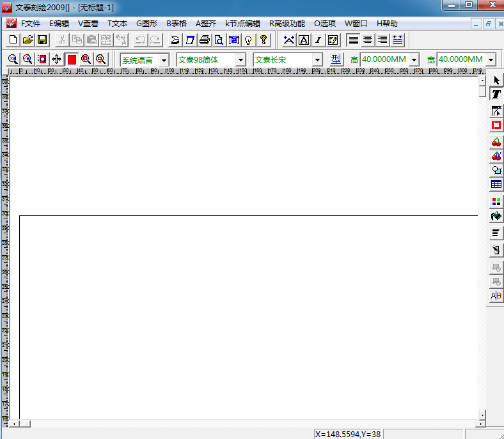Click the New document icon
Image resolution: width=504 pixels, height=439 pixels.
coord(13,40)
